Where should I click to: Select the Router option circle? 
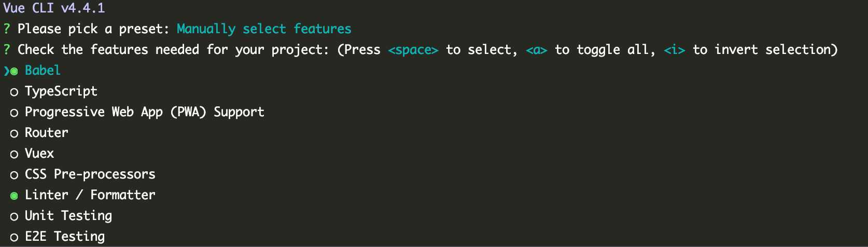pos(14,134)
